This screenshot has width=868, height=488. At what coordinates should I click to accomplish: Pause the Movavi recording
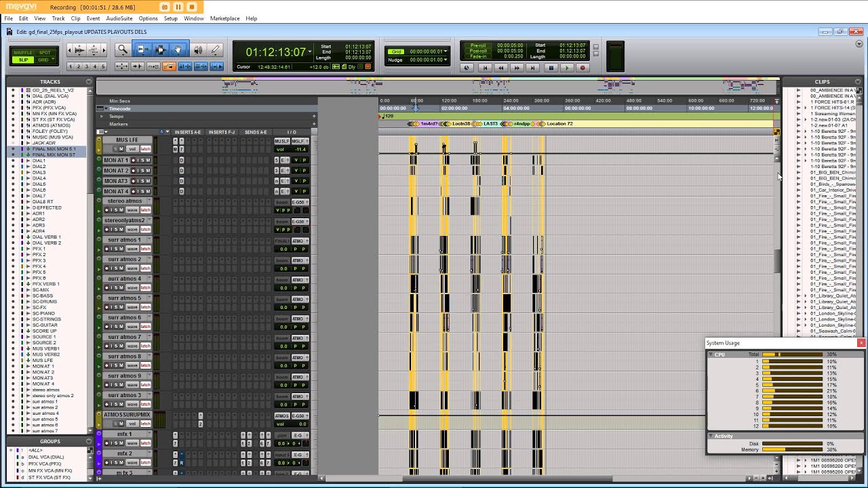[178, 7]
